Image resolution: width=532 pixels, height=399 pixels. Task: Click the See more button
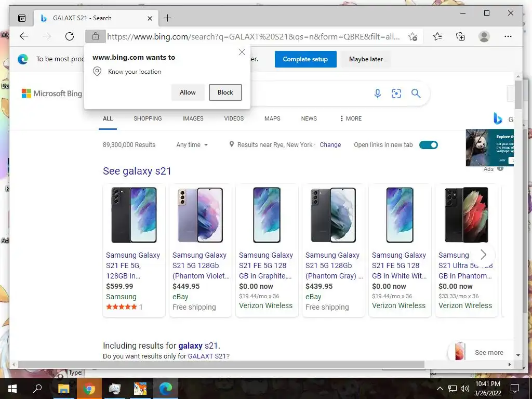coord(488,353)
